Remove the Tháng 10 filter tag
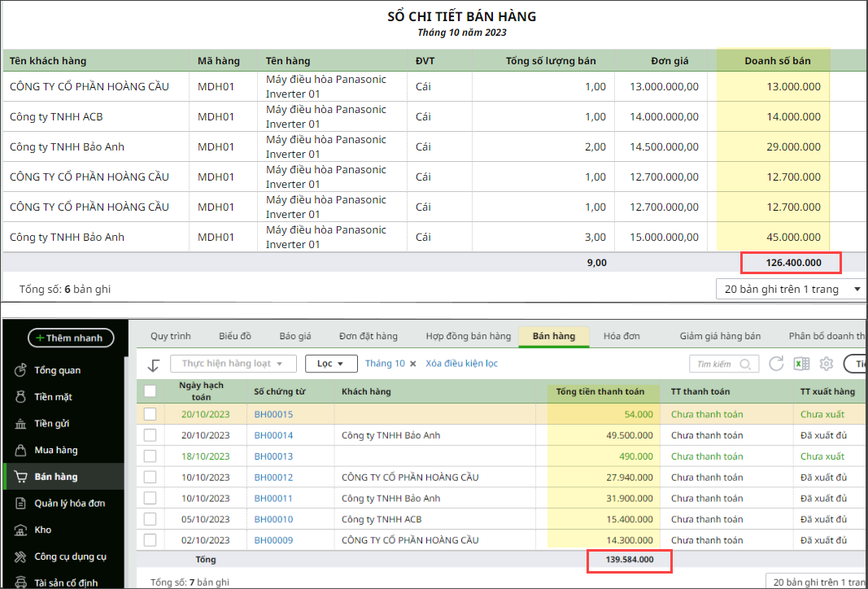868x589 pixels. [x=412, y=364]
